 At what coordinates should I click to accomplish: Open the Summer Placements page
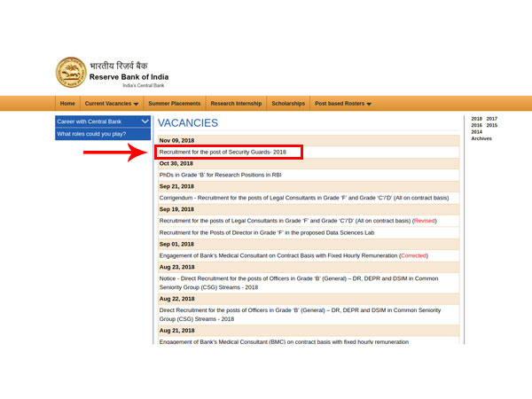pos(175,104)
